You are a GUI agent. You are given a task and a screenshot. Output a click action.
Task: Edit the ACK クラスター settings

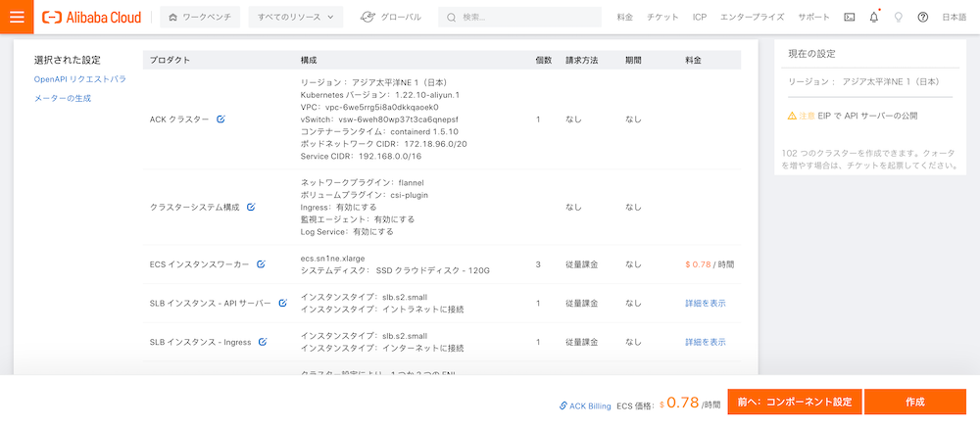tap(220, 119)
